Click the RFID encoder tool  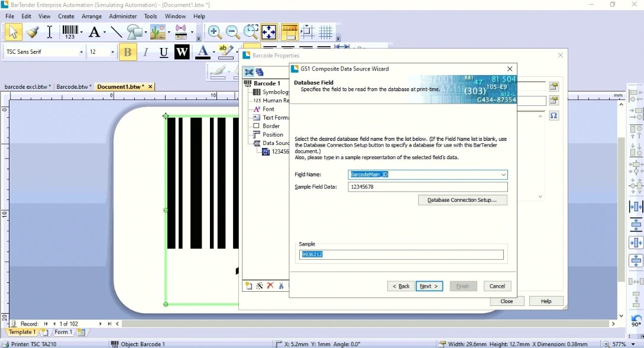[181, 32]
